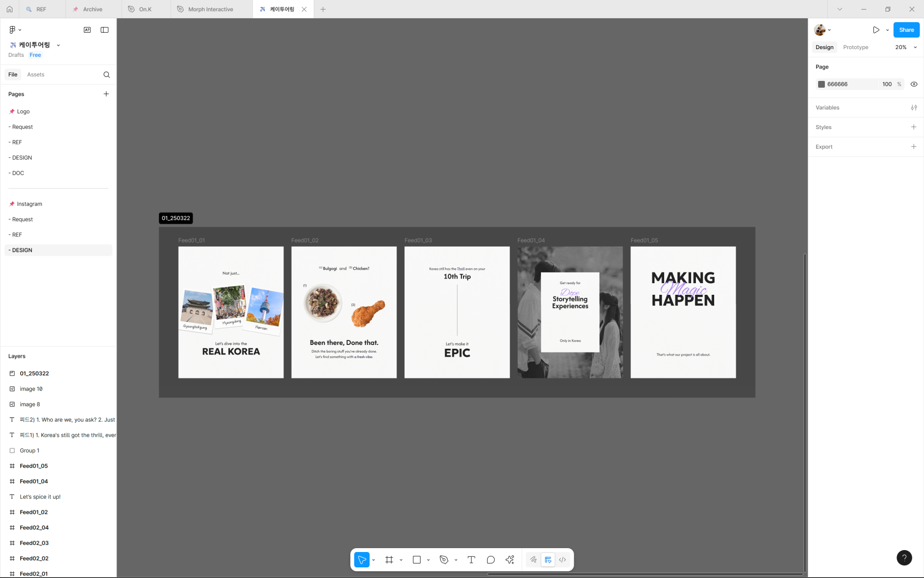
Task: Switch to the Prototype tab
Action: (855, 47)
